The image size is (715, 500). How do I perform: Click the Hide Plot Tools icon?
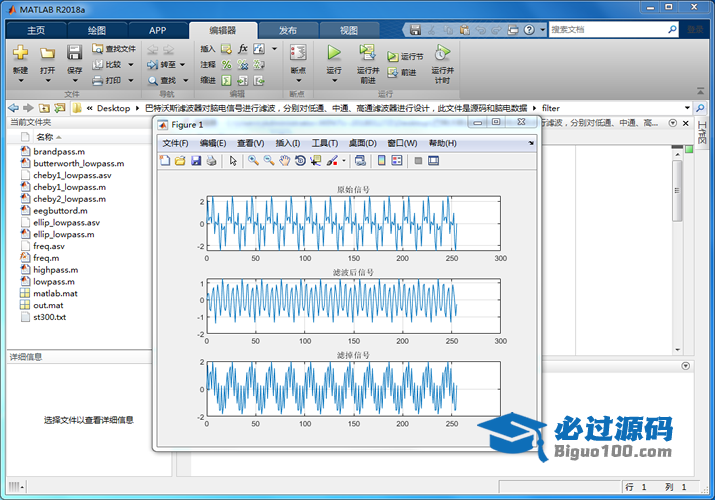pyautogui.click(x=418, y=160)
